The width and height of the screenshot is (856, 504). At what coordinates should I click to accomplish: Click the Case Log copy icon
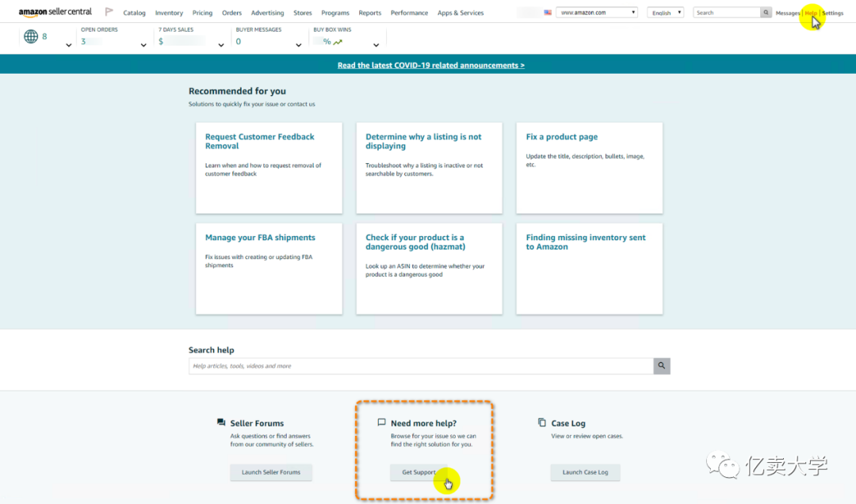542,422
